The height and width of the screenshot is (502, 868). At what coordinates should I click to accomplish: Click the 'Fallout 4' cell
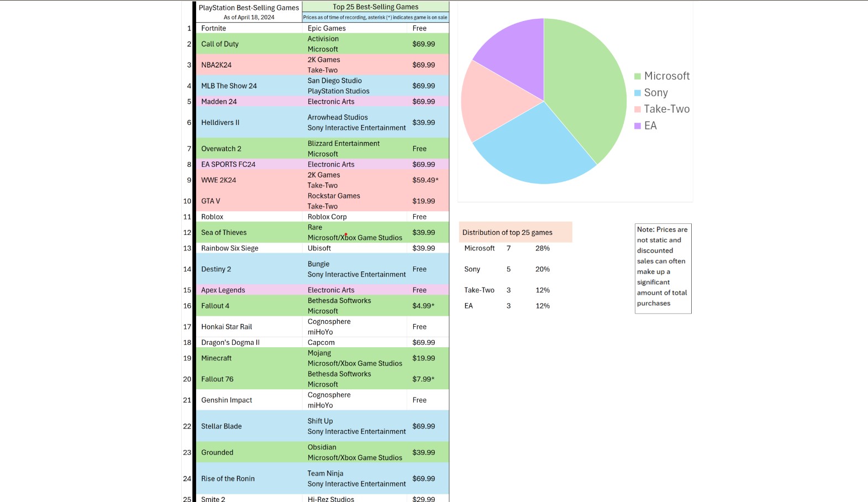pyautogui.click(x=249, y=306)
